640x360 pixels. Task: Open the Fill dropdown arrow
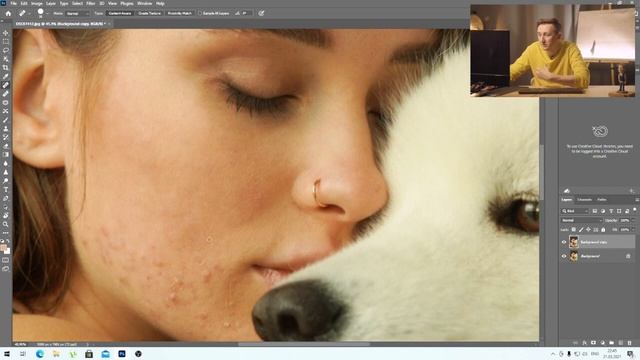click(x=633, y=230)
